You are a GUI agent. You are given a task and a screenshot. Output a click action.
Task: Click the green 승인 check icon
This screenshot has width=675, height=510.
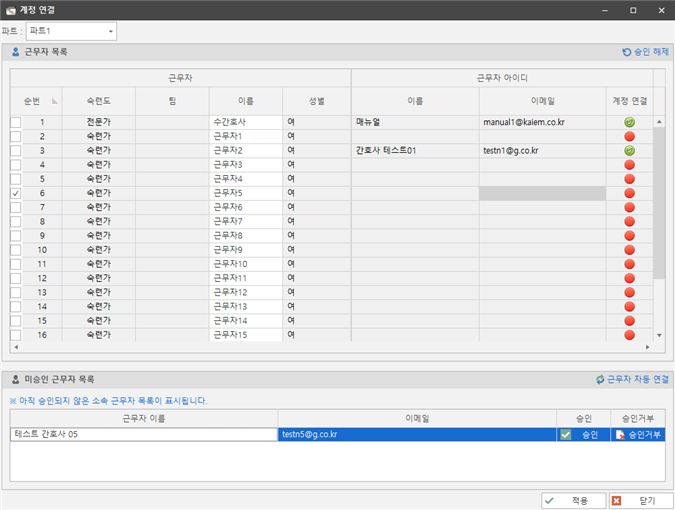click(566, 435)
